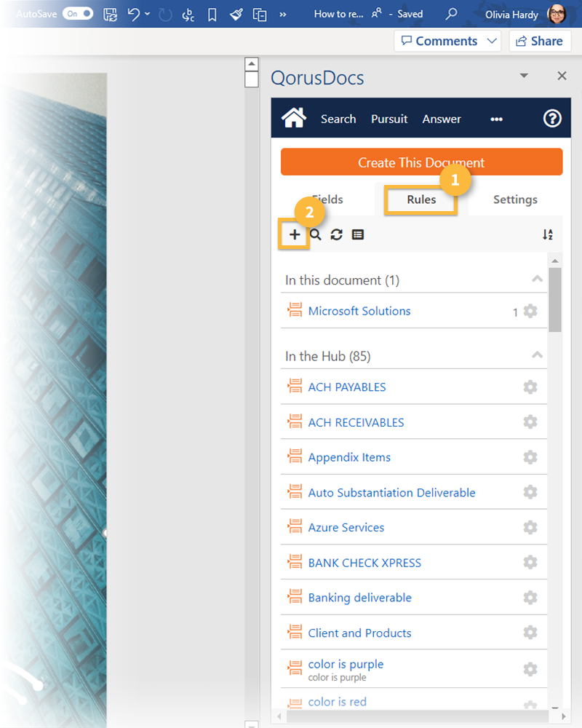Open the Comments dropdown arrow

tap(493, 41)
